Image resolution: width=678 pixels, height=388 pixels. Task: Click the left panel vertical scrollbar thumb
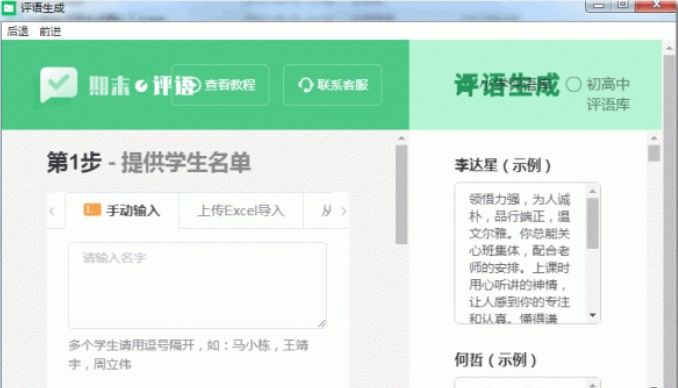pyautogui.click(x=401, y=195)
